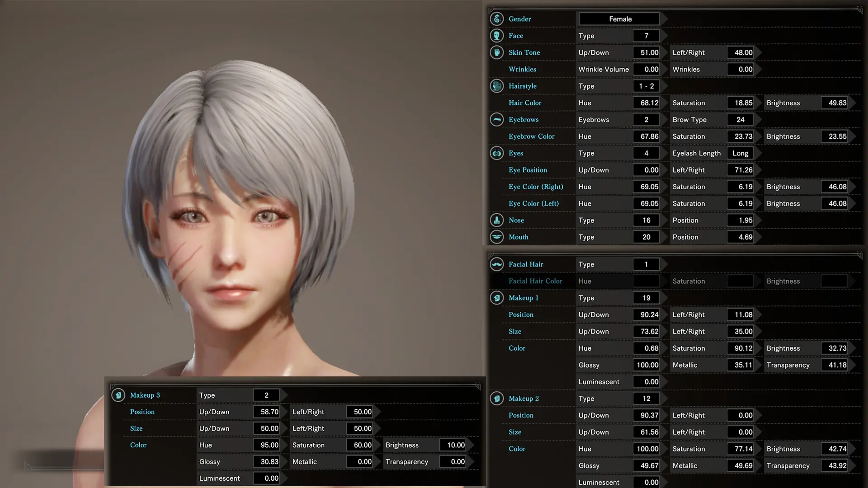
Task: Click Makeup 3 Brightness value 10.00
Action: pyautogui.click(x=453, y=445)
